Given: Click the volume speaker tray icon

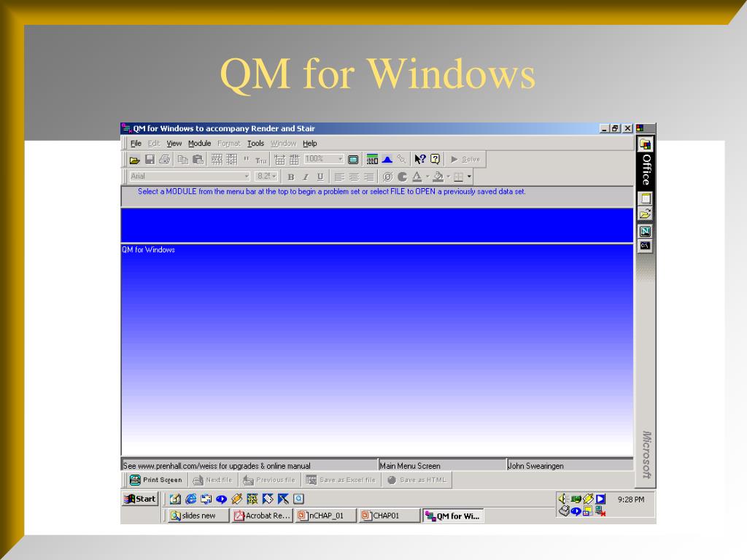Looking at the screenshot, I should point(562,499).
